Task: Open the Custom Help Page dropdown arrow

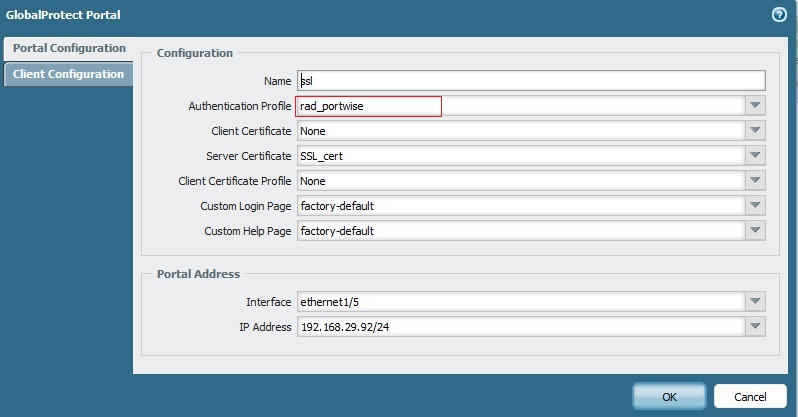Action: pos(756,231)
